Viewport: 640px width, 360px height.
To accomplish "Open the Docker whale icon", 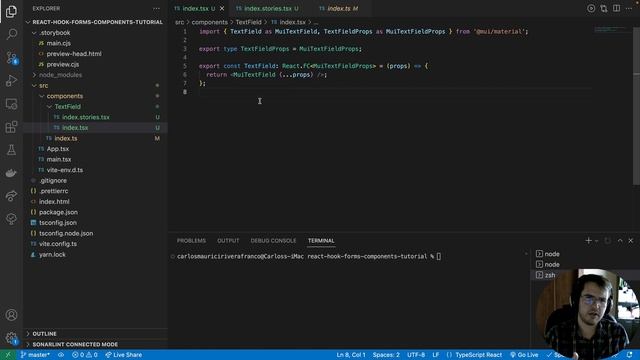I will click(x=11, y=173).
